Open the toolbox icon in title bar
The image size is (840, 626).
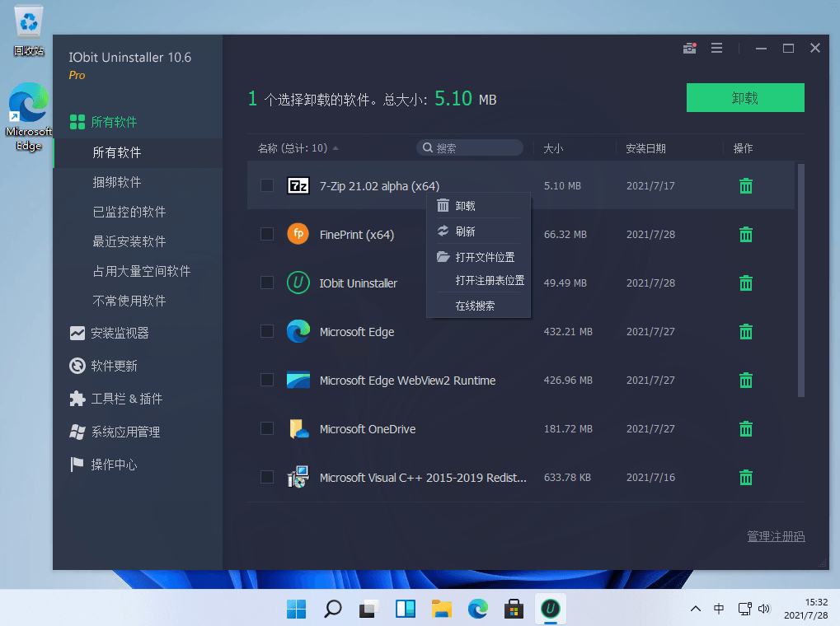coord(689,49)
